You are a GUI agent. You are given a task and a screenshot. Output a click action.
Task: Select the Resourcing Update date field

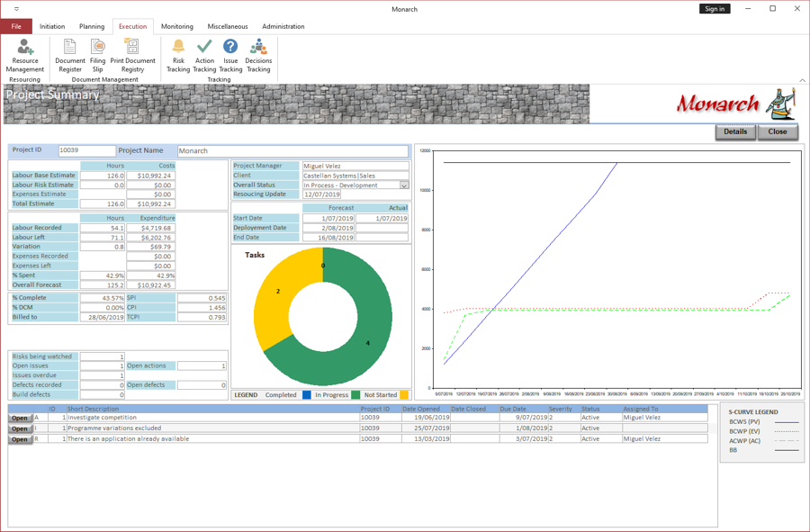322,194
